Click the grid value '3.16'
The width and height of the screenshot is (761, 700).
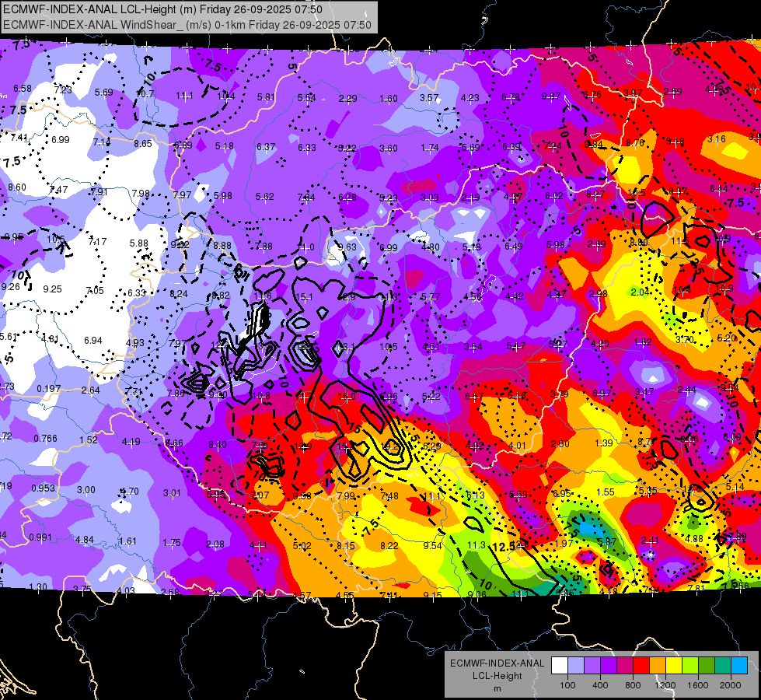(717, 139)
